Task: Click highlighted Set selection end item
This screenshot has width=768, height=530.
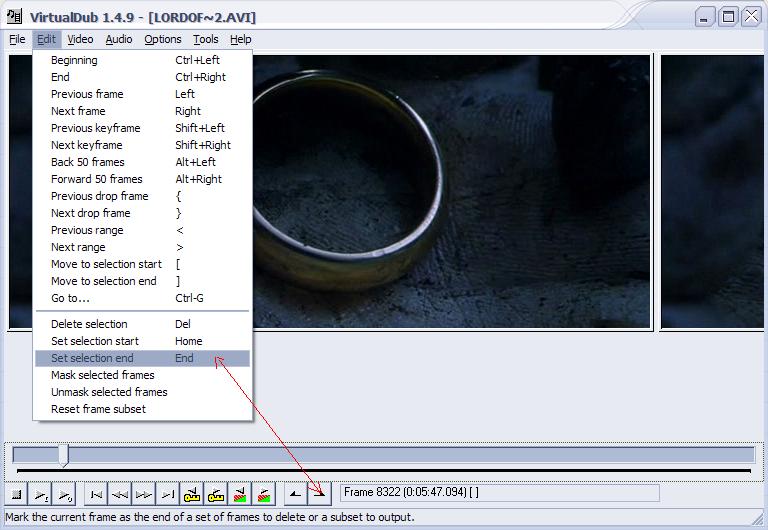Action: click(143, 358)
